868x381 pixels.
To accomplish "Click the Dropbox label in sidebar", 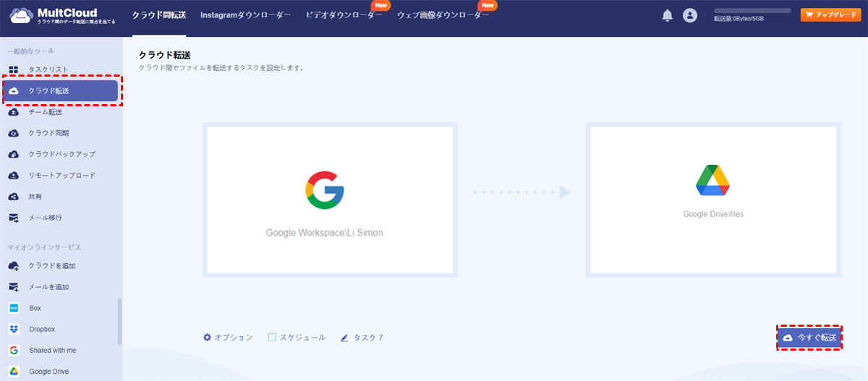I will (x=42, y=329).
